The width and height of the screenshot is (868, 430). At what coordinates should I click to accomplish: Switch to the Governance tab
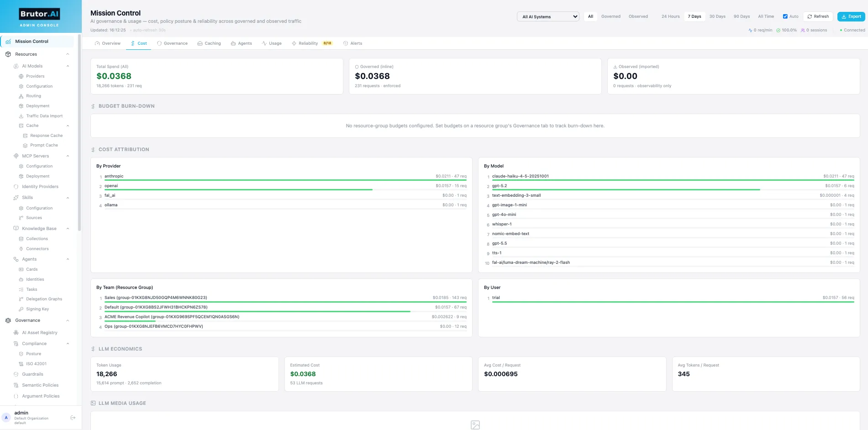[x=172, y=43]
